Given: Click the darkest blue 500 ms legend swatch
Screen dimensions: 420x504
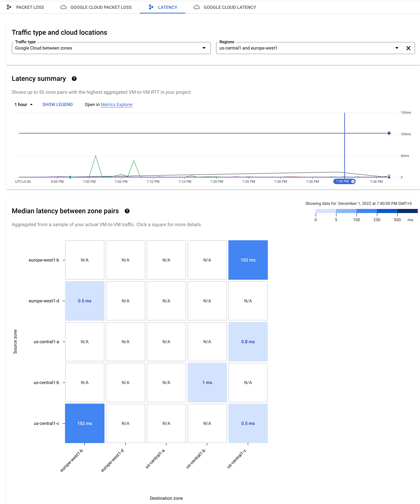Looking at the screenshot, I should [x=407, y=211].
